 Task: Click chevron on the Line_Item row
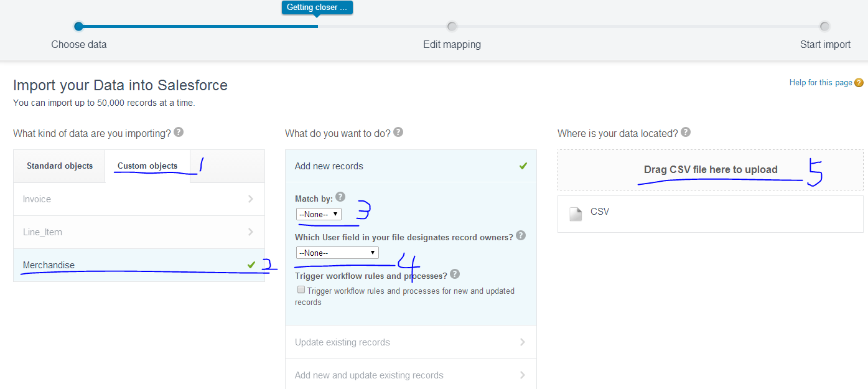251,232
